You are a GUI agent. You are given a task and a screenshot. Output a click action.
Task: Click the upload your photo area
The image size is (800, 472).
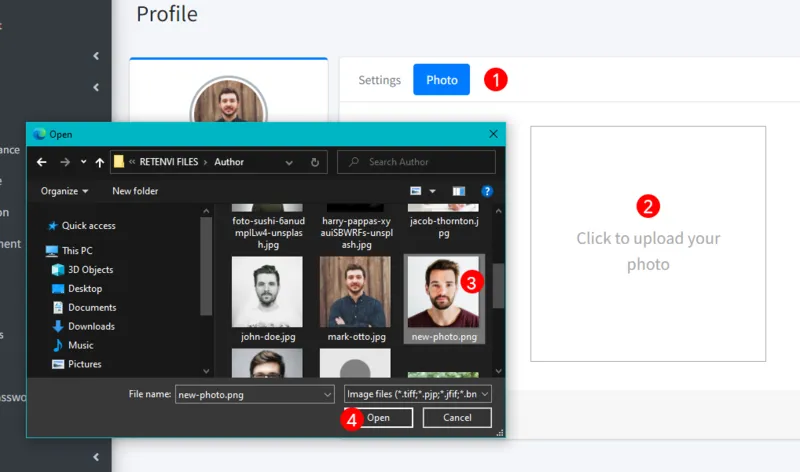click(x=648, y=244)
